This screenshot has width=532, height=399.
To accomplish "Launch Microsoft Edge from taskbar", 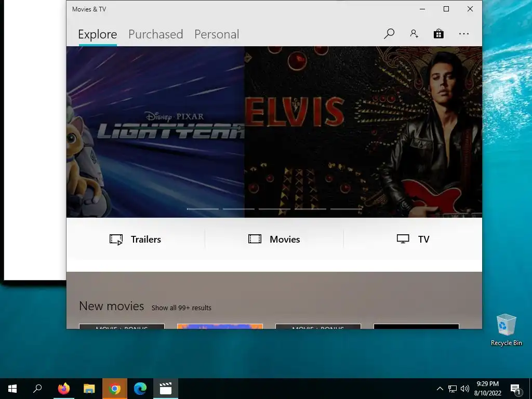I will pos(140,389).
